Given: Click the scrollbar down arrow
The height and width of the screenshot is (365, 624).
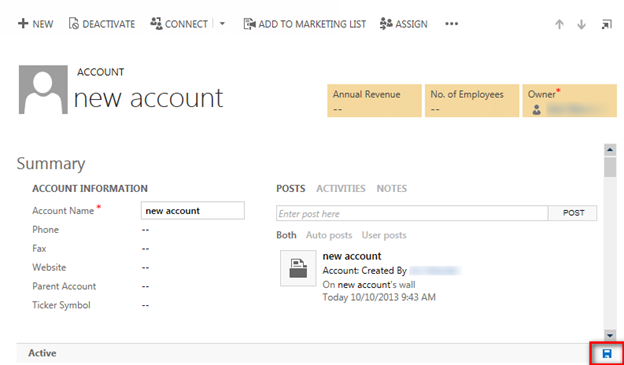Looking at the screenshot, I should click(x=610, y=335).
